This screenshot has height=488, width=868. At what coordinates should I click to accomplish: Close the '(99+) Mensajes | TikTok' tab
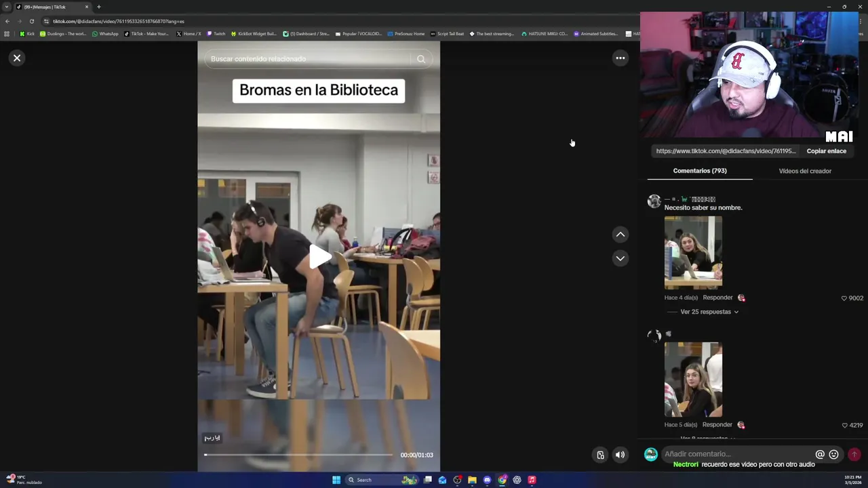(86, 7)
